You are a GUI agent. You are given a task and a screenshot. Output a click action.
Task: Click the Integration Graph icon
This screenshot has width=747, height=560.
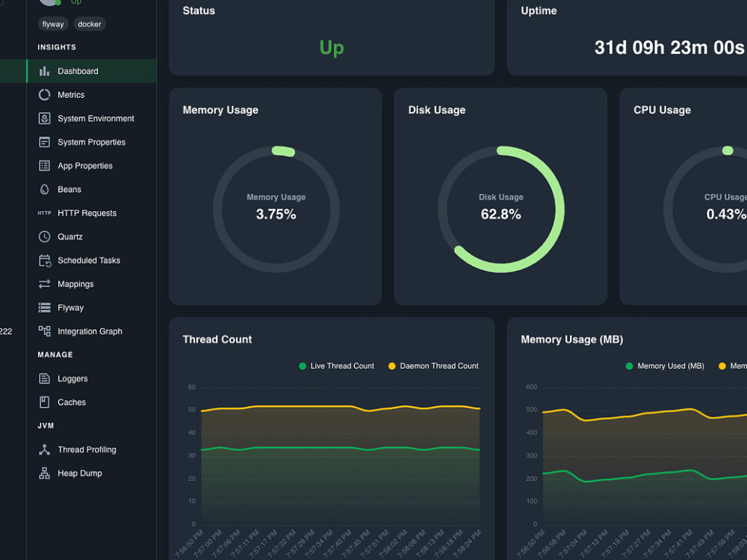click(x=44, y=331)
